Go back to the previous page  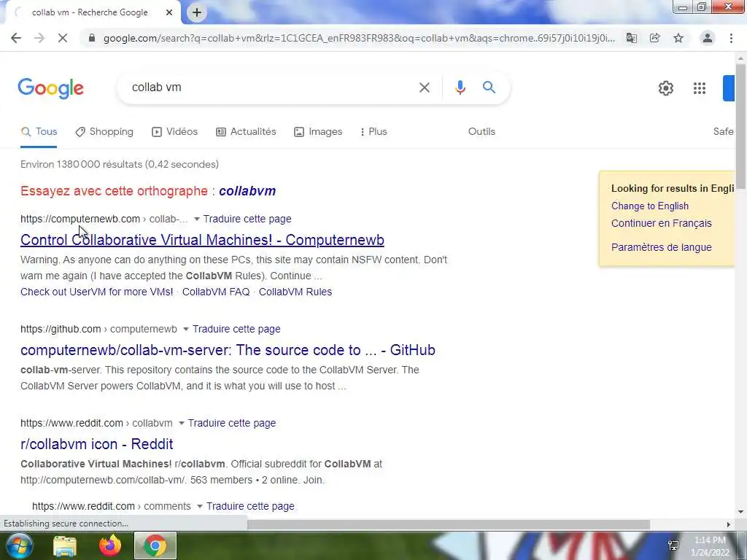tap(16, 38)
